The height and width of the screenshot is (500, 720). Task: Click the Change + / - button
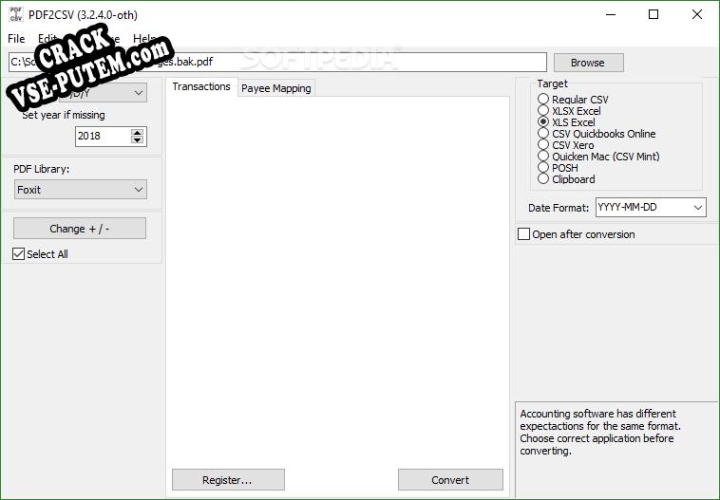pyautogui.click(x=79, y=228)
